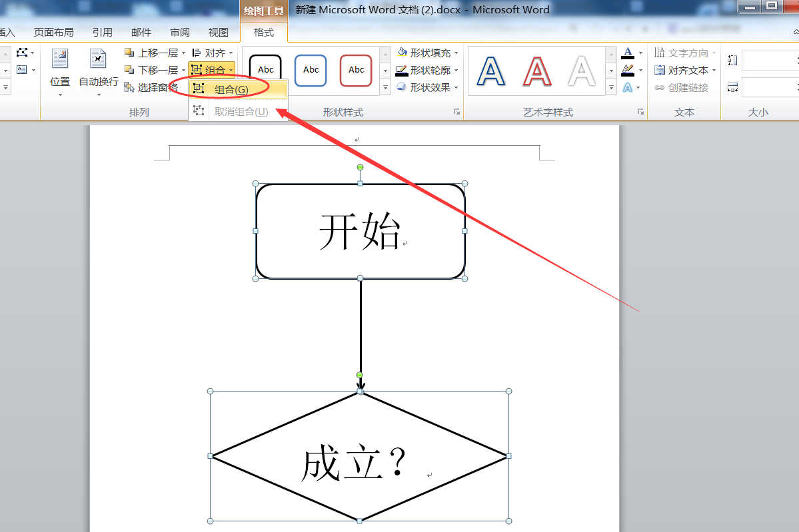799x532 pixels.
Task: Open the 位置 position options
Action: click(60, 71)
